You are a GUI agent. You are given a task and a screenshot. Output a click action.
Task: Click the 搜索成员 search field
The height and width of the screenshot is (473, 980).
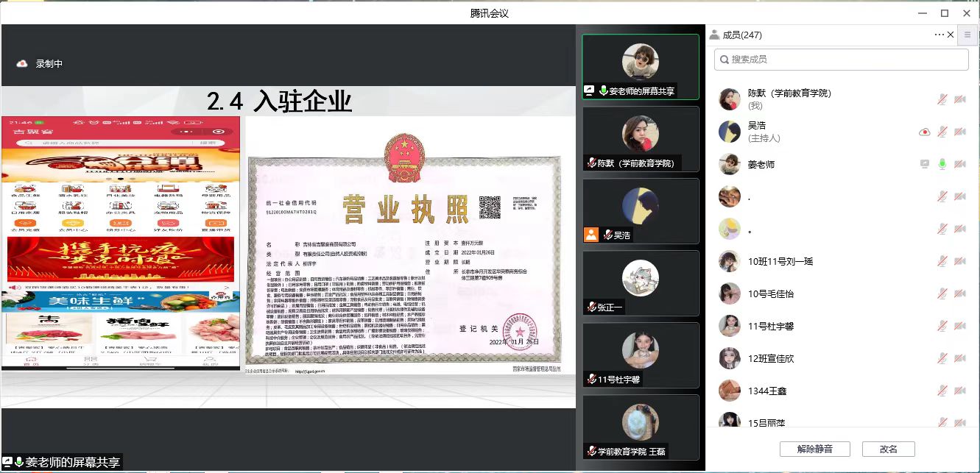(x=841, y=60)
